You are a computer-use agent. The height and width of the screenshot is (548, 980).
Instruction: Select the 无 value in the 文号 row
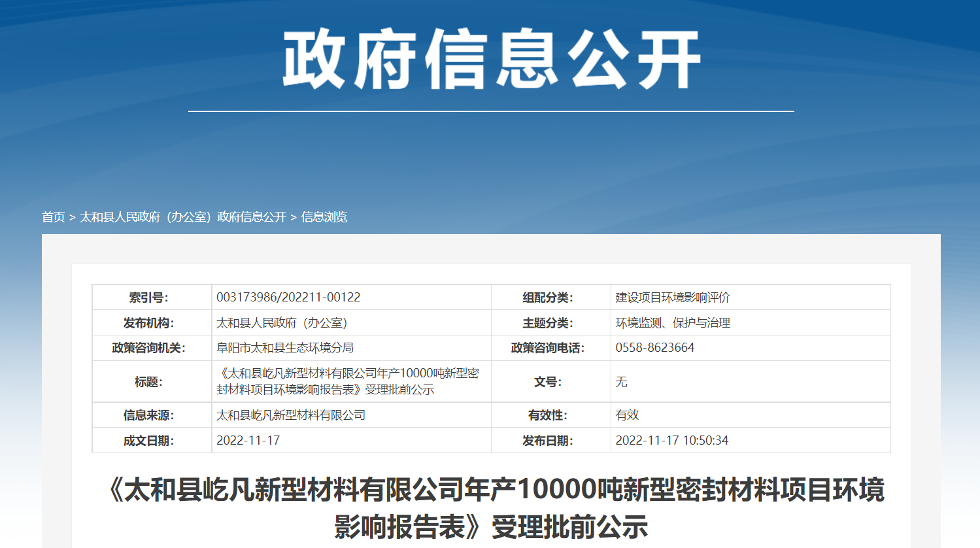pyautogui.click(x=621, y=382)
